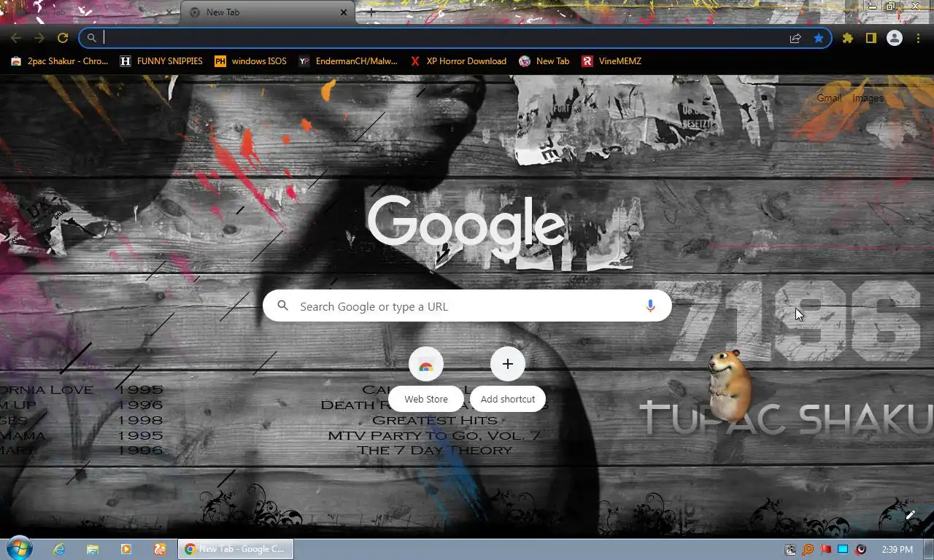Open a new tab with plus button
This screenshot has height=560, width=934.
coord(371,12)
